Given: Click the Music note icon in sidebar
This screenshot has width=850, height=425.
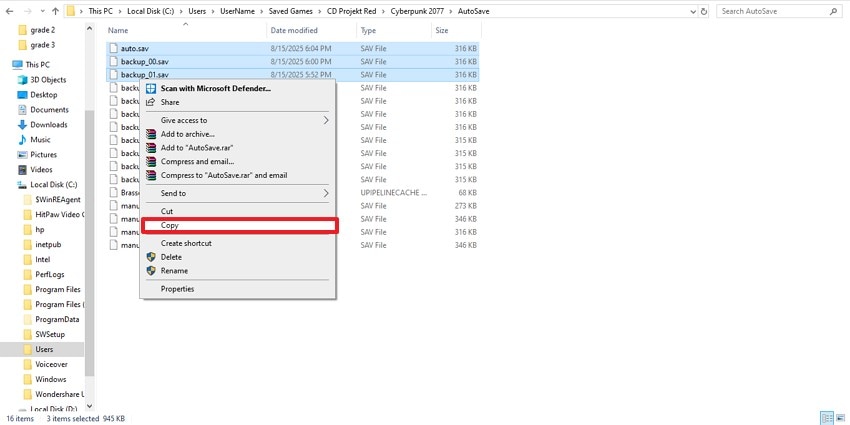Looking at the screenshot, I should 22,139.
